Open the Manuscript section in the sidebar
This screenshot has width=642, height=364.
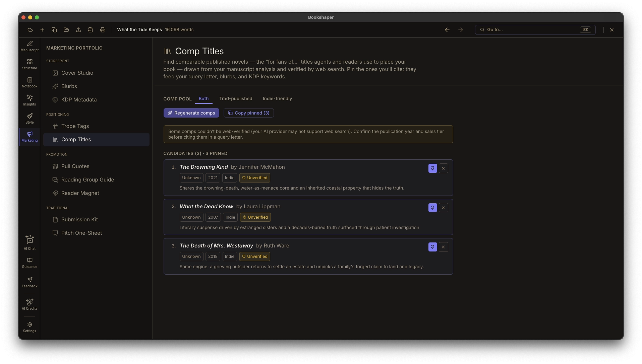point(30,46)
